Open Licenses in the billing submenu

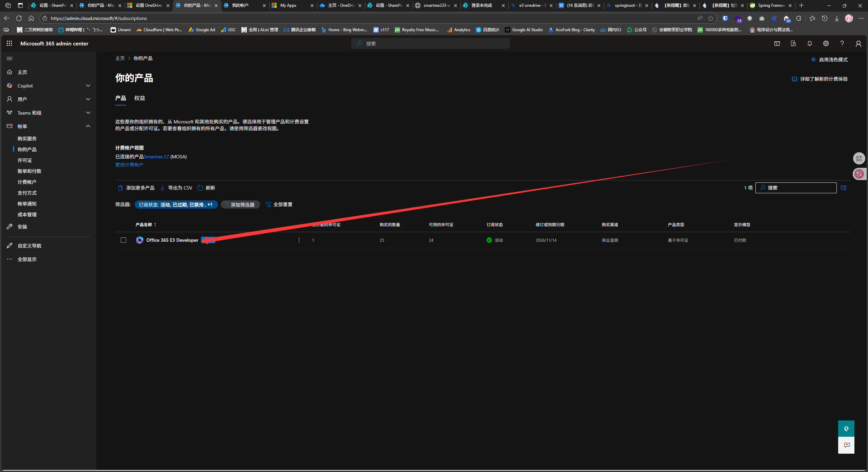[25, 160]
